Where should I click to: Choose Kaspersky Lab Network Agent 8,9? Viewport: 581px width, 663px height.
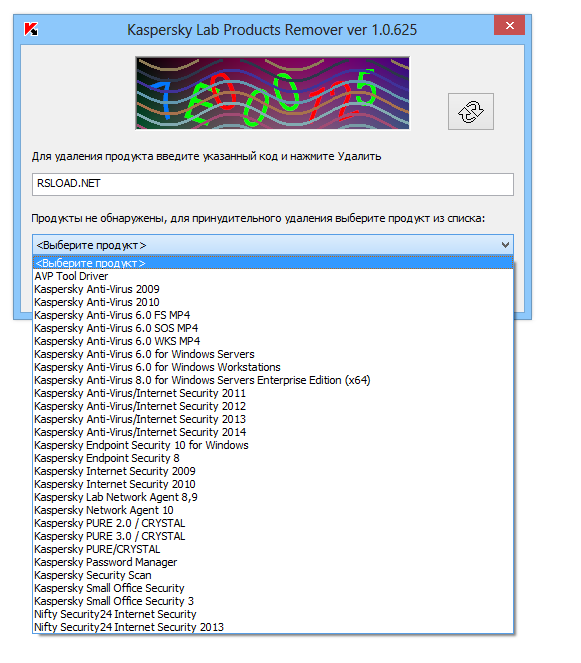[273, 497]
